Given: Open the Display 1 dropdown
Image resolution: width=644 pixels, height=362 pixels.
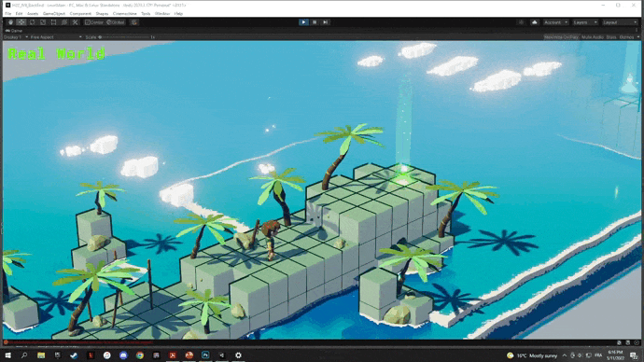Looking at the screenshot, I should pos(16,37).
